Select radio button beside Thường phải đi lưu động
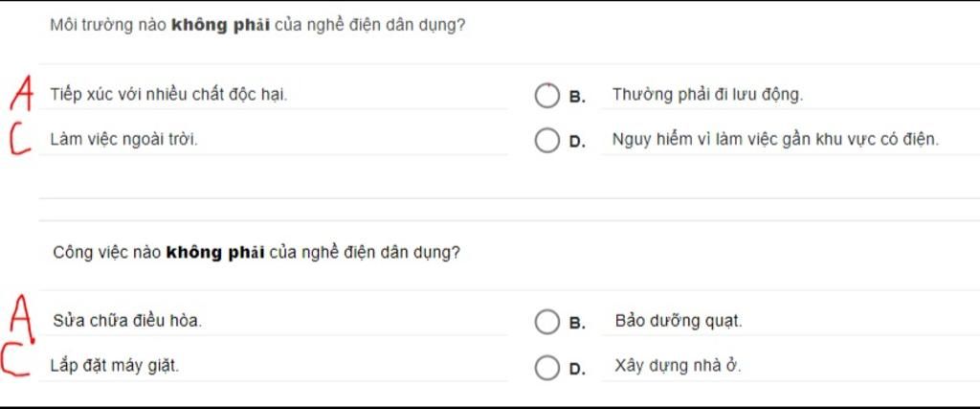This screenshot has width=980, height=409. point(546,96)
